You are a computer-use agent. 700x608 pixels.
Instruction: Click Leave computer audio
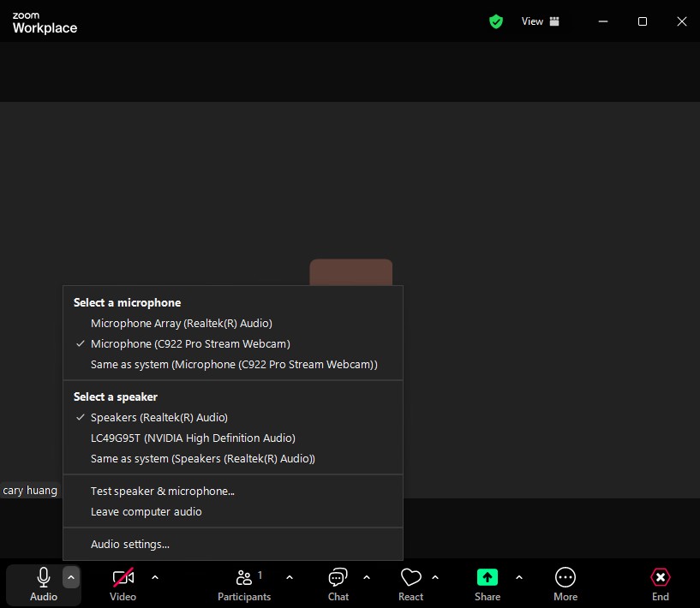(147, 512)
